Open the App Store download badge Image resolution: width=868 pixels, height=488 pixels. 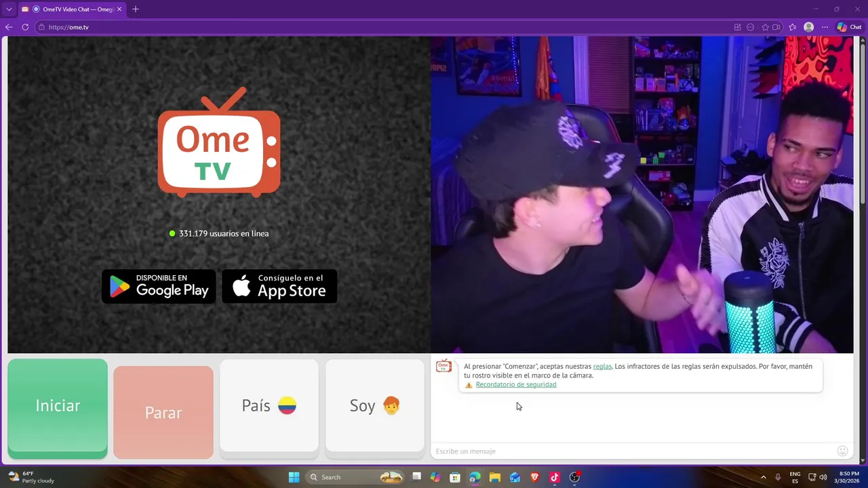point(279,286)
